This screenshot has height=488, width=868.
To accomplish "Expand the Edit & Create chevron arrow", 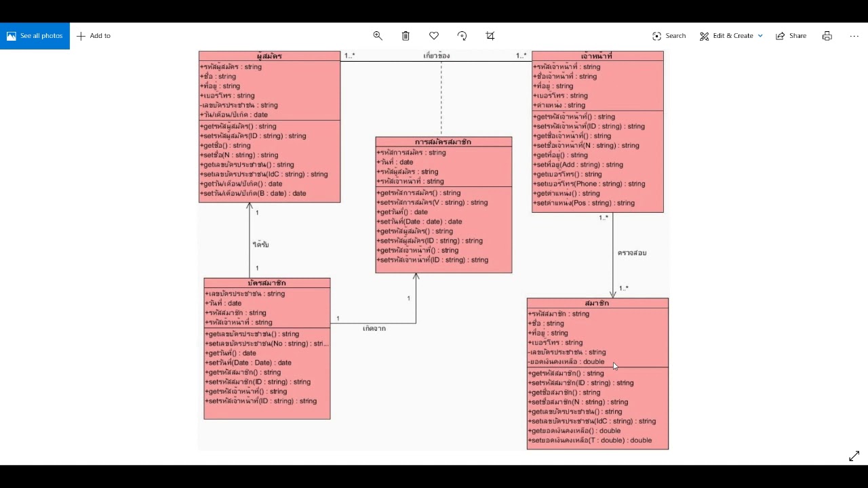I will click(760, 36).
